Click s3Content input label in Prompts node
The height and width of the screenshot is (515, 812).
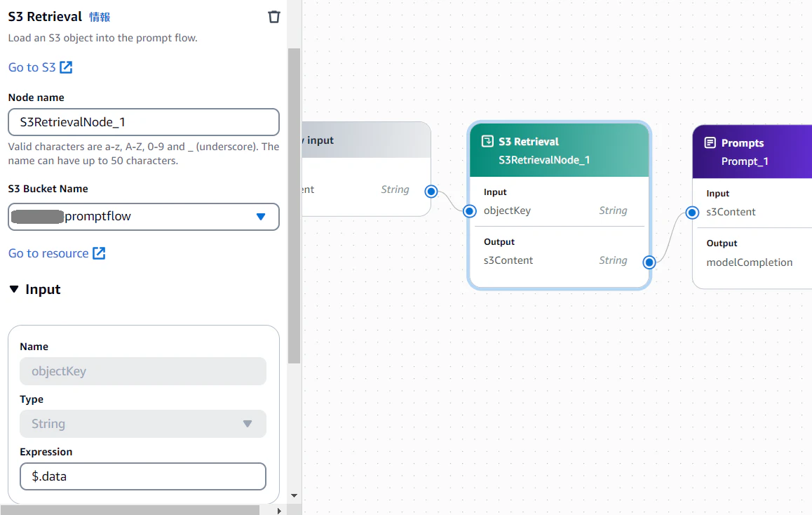pyautogui.click(x=731, y=212)
